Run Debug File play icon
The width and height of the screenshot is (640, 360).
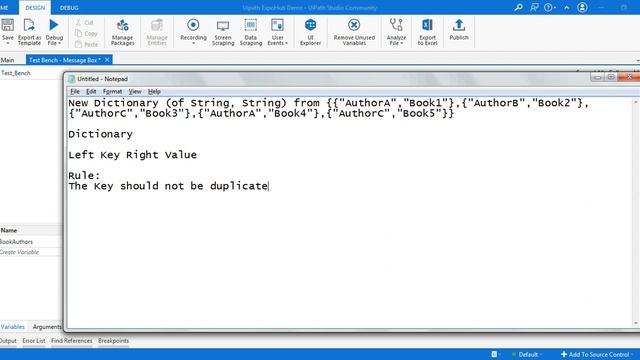coord(53,25)
